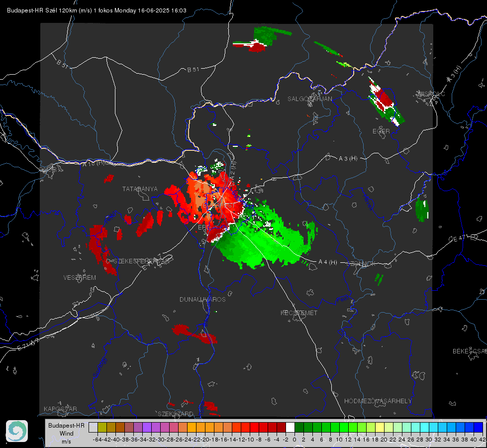Select the SZÉKESFEHÉRVÁR city label
Screen dimensions: 487x448
click(141, 261)
